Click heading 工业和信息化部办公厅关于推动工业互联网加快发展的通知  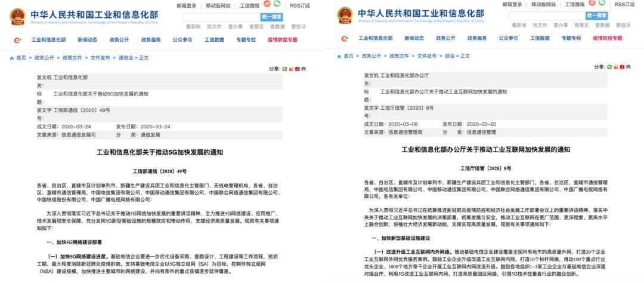(x=485, y=150)
